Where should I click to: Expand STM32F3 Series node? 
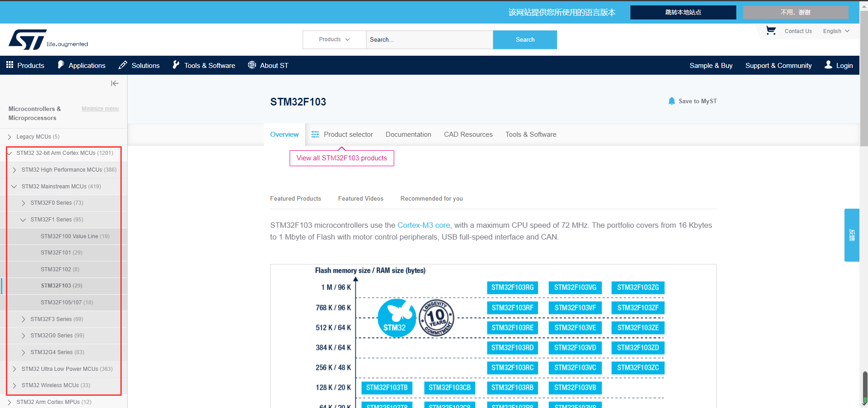pyautogui.click(x=24, y=319)
